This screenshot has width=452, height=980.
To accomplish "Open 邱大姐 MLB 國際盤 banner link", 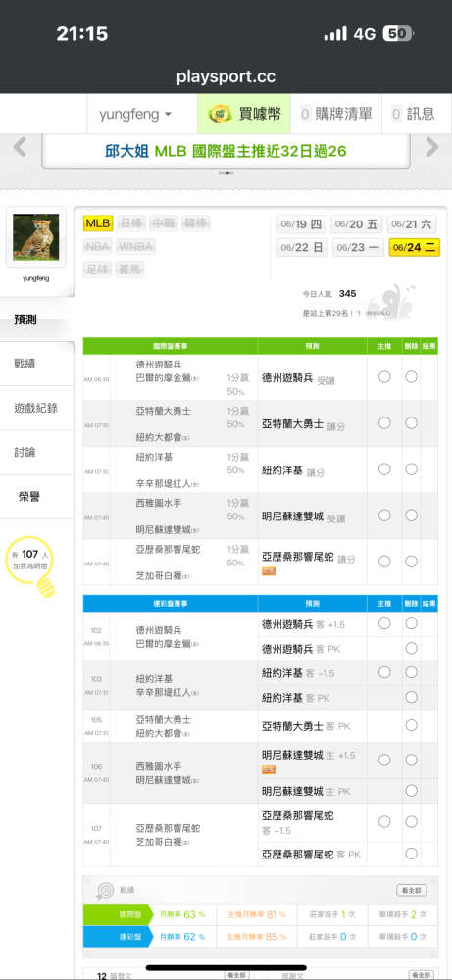I will click(x=226, y=151).
